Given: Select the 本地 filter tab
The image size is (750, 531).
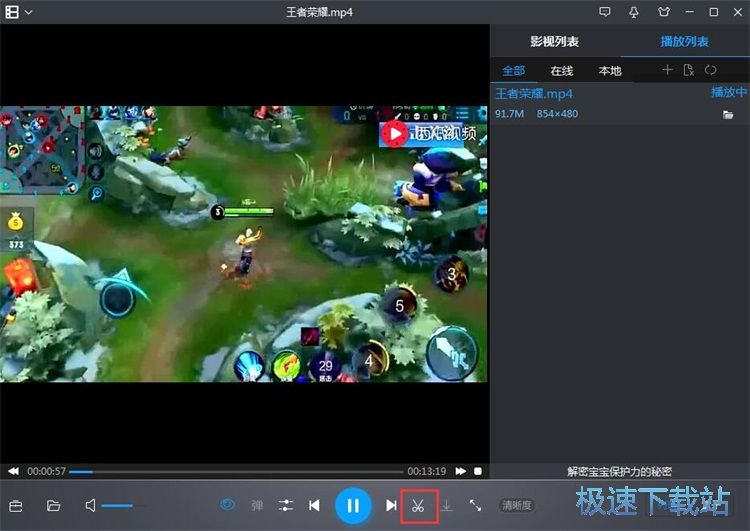Looking at the screenshot, I should point(610,71).
